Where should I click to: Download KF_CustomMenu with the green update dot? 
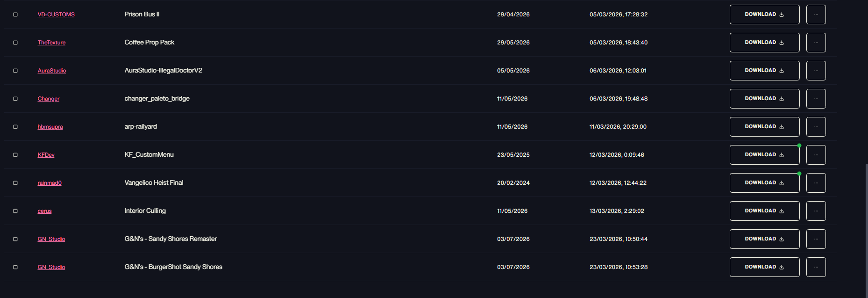764,155
